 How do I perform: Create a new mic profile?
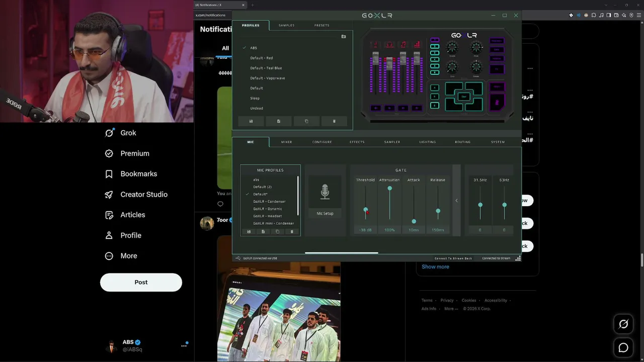(x=263, y=232)
